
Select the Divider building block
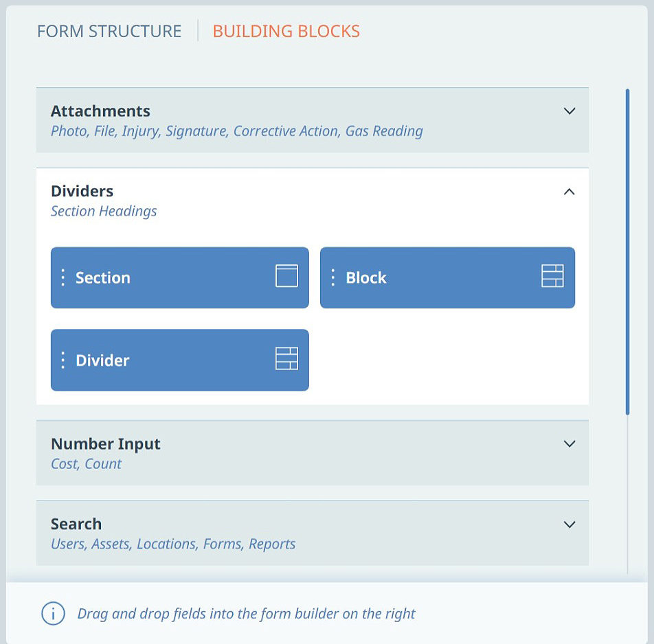(180, 360)
